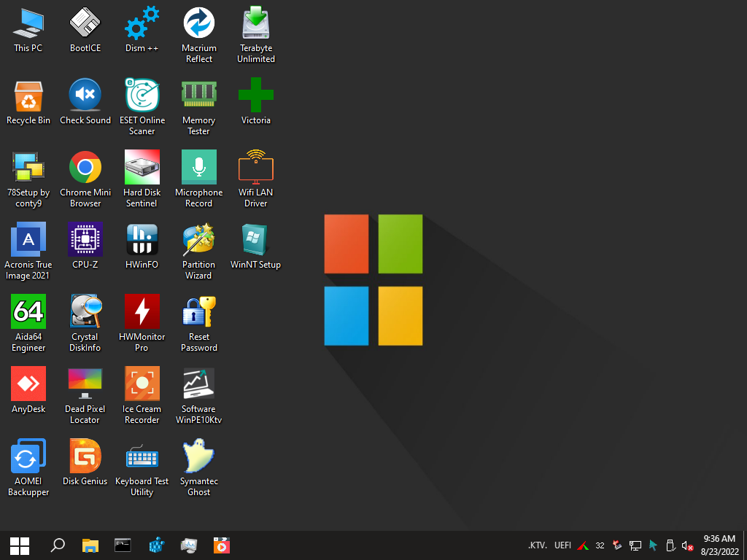Screen dimensions: 747x560
Task: Open the AnyDesk shortcut
Action: pyautogui.click(x=28, y=384)
